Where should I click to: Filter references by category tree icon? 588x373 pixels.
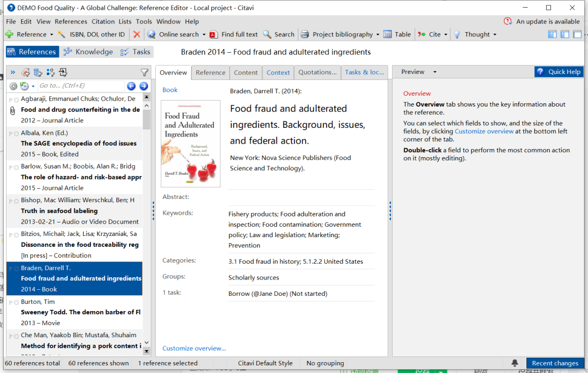coord(38,72)
